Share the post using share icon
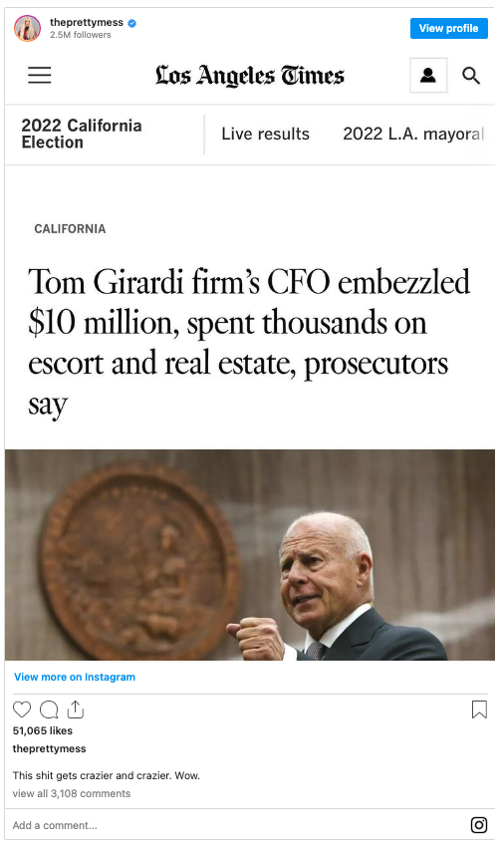This screenshot has width=504, height=848. coord(76,709)
